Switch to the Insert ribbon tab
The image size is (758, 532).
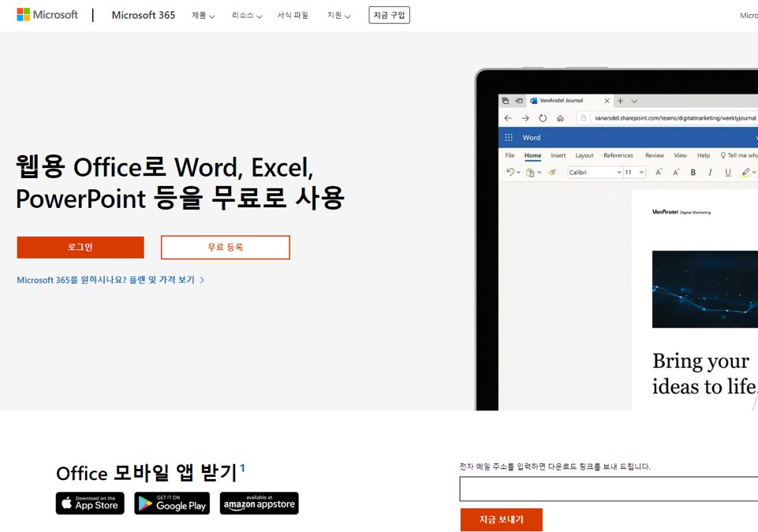pos(558,154)
